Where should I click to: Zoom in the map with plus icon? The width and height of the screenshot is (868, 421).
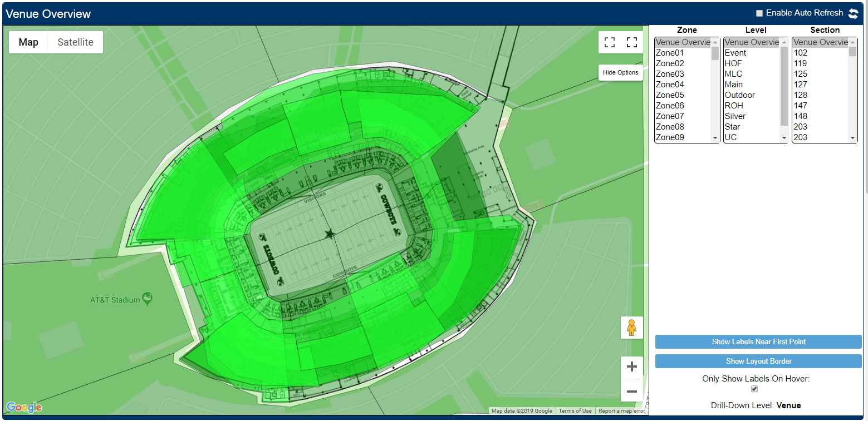[x=631, y=367]
